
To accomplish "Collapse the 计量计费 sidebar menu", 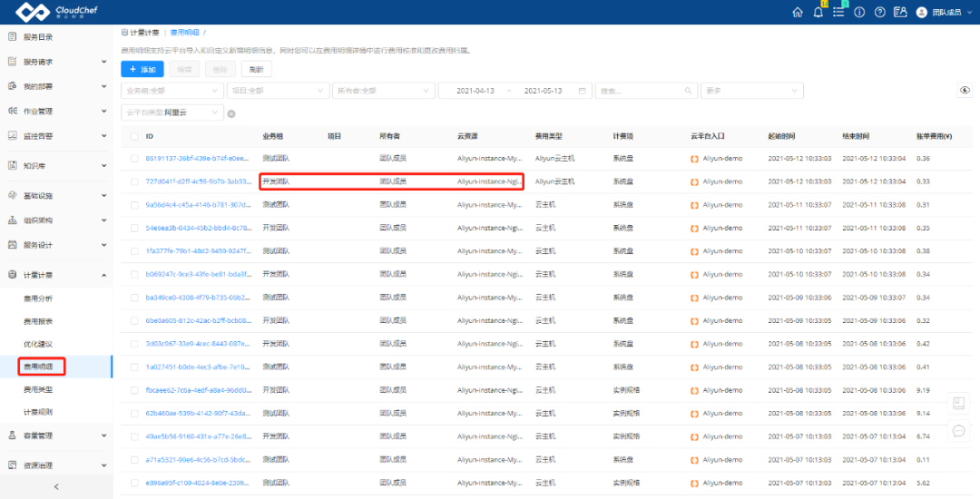I will click(56, 275).
